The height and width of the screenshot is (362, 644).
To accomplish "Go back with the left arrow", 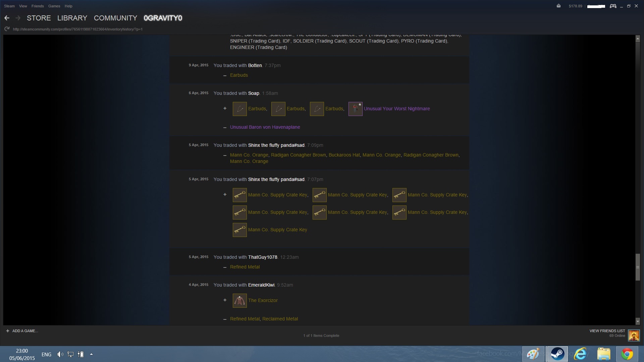I will point(7,18).
